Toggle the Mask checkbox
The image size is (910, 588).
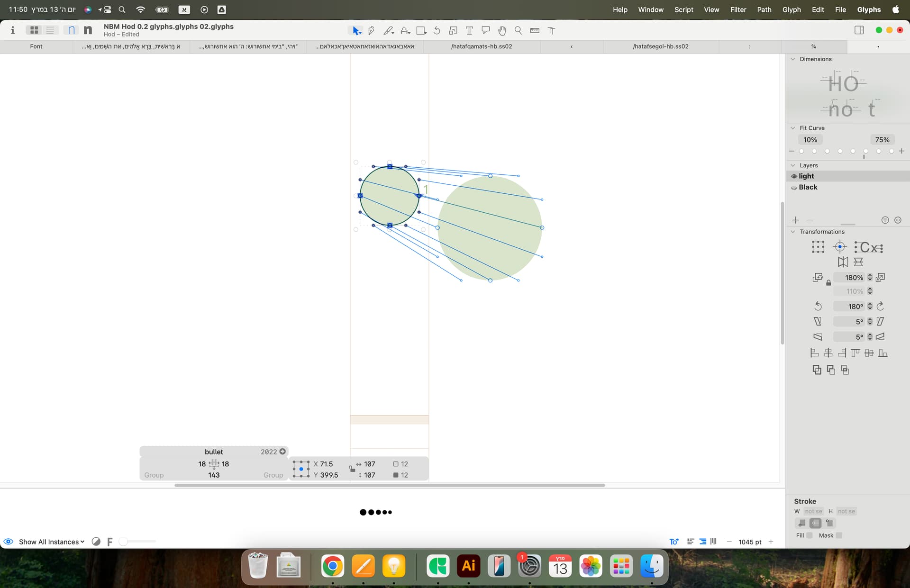tap(839, 535)
